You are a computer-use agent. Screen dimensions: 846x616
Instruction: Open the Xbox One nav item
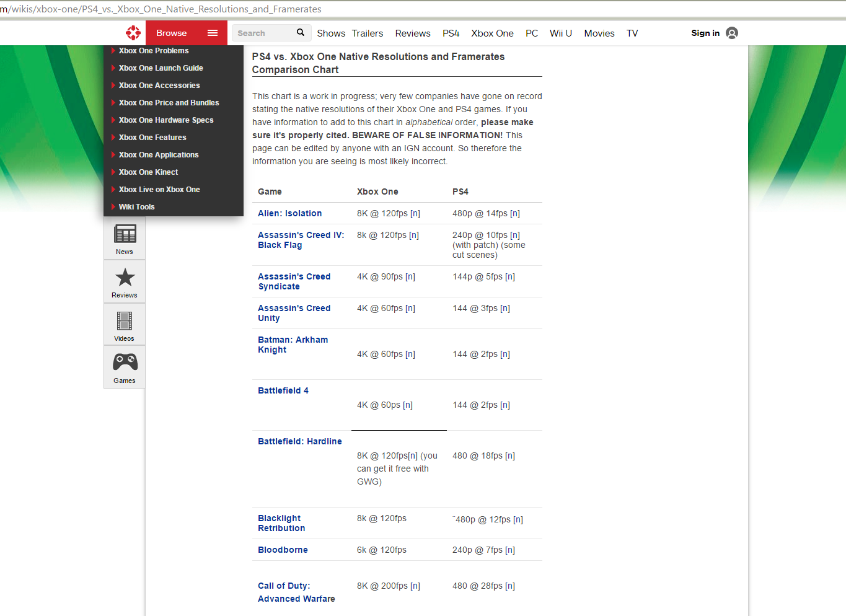coord(492,33)
